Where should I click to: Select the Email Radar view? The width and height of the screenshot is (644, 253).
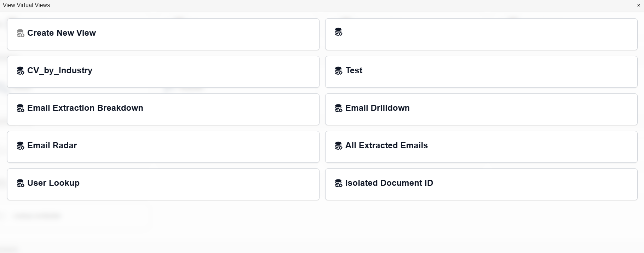(x=163, y=147)
